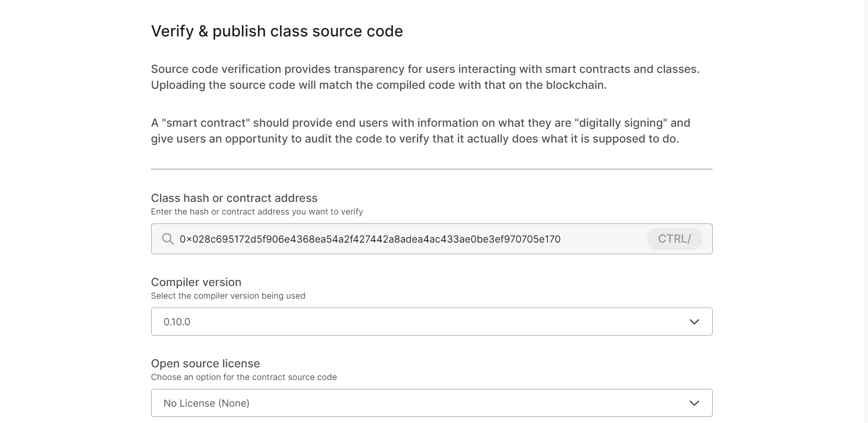The image size is (868, 423).
Task: Click the Compiler version chevron arrow
Action: (x=694, y=322)
